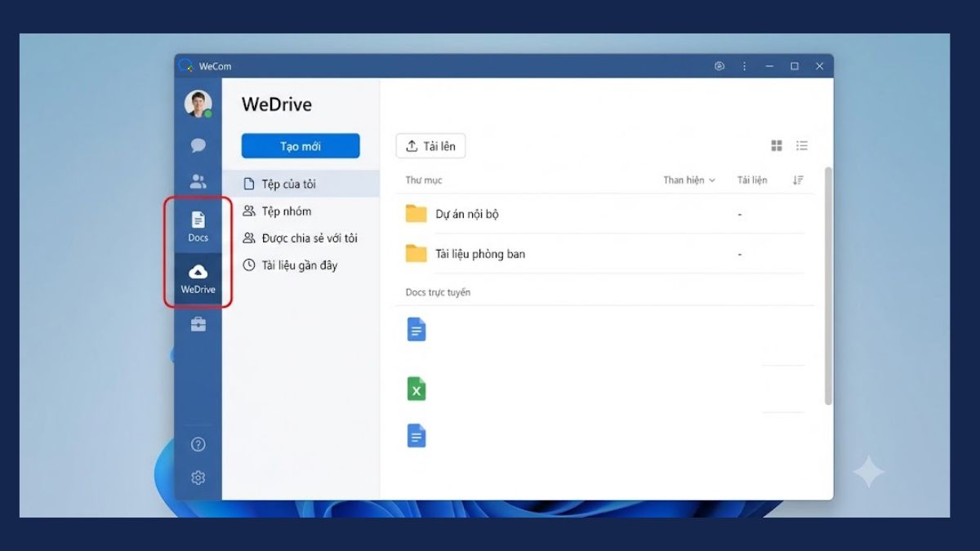Toggle the sort order icon
Image resolution: width=980 pixels, height=551 pixels.
click(798, 180)
